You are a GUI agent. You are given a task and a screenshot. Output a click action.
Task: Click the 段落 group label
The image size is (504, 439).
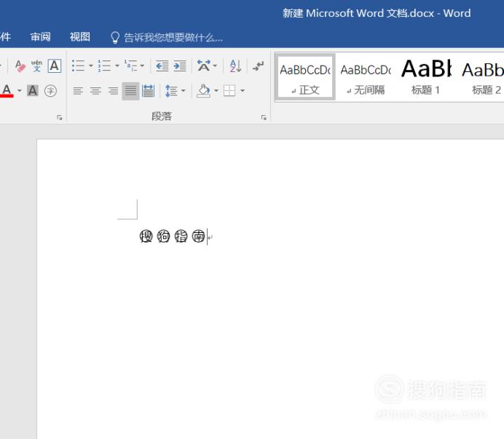[x=162, y=116]
